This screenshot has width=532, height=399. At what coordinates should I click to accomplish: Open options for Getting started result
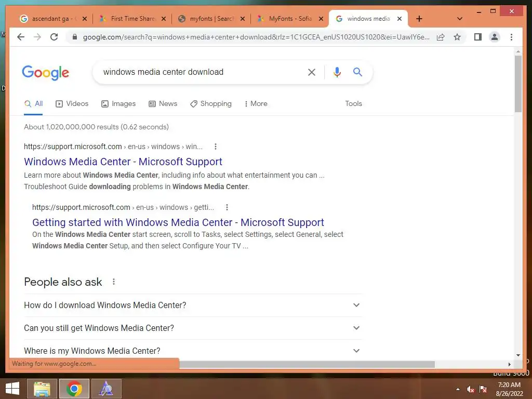tap(227, 207)
